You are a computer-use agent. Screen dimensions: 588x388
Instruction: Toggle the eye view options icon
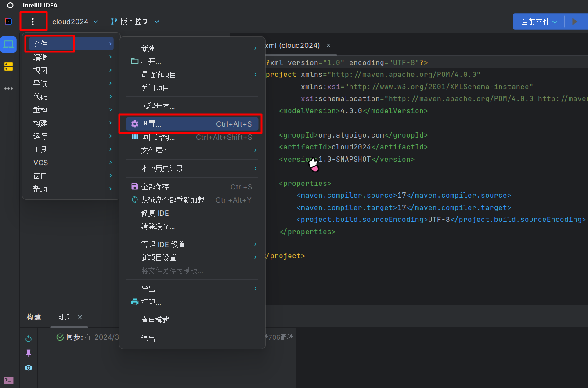29,368
